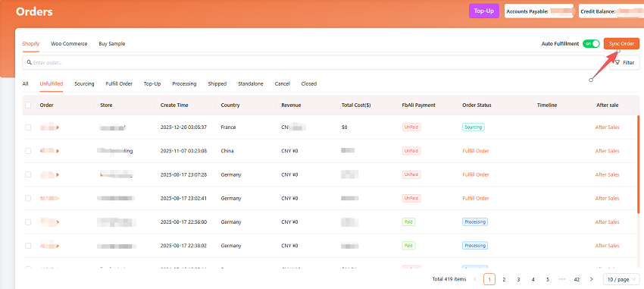Select the Sourcing status tab
Screen dimensions: 644x289
[x=84, y=84]
